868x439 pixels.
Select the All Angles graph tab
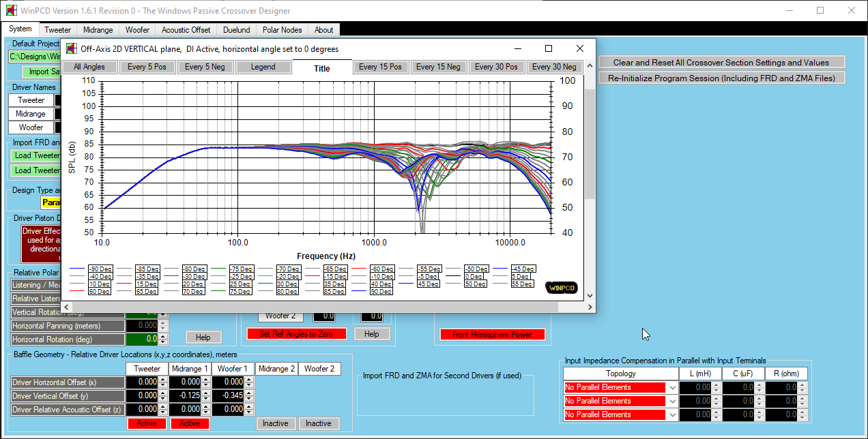pos(89,67)
